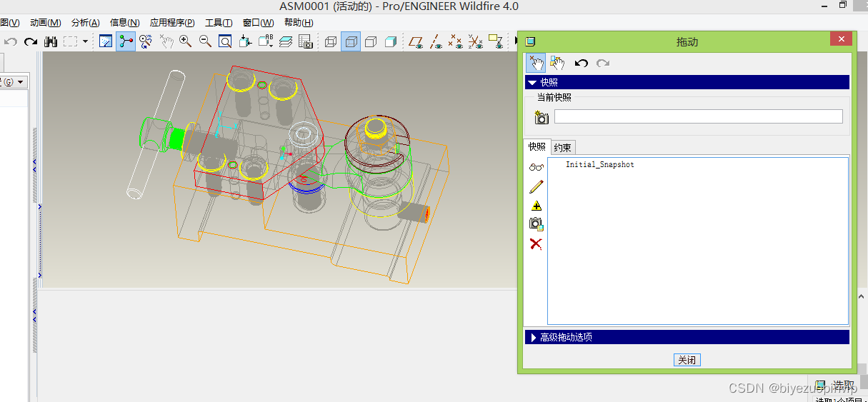Toggle the spin center icon
Image resolution: width=868 pixels, height=402 pixels.
(126, 41)
